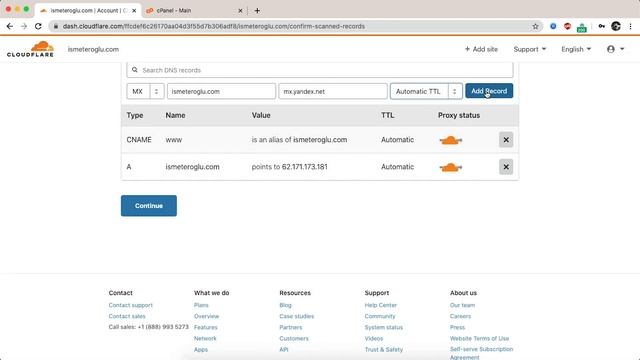Screen dimensions: 640x360
Task: Close the cPanel - Main tab
Action: (240, 11)
